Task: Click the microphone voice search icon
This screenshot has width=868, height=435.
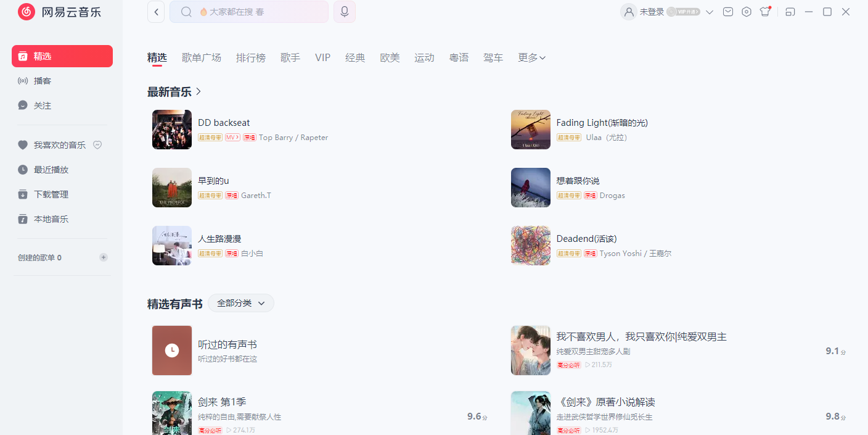Action: click(x=344, y=12)
